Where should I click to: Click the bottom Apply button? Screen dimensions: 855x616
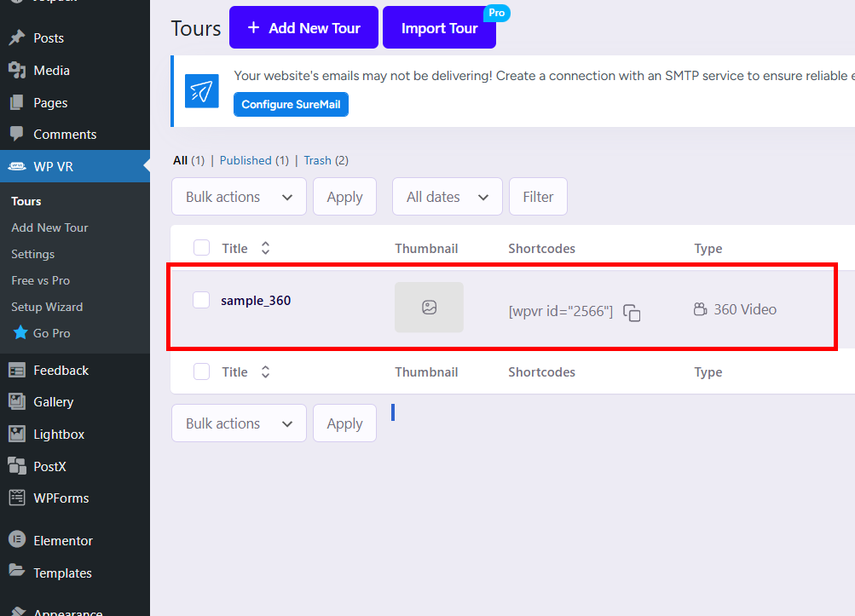coord(344,423)
